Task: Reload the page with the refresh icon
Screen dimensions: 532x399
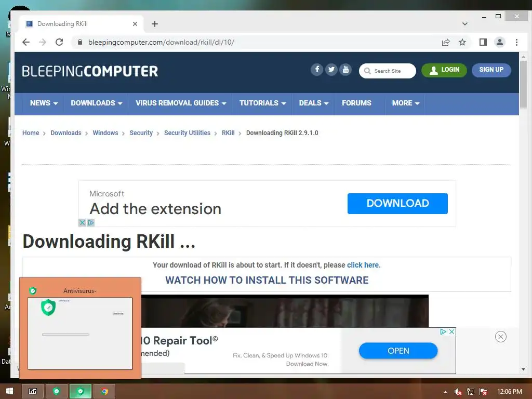Action: pos(59,42)
